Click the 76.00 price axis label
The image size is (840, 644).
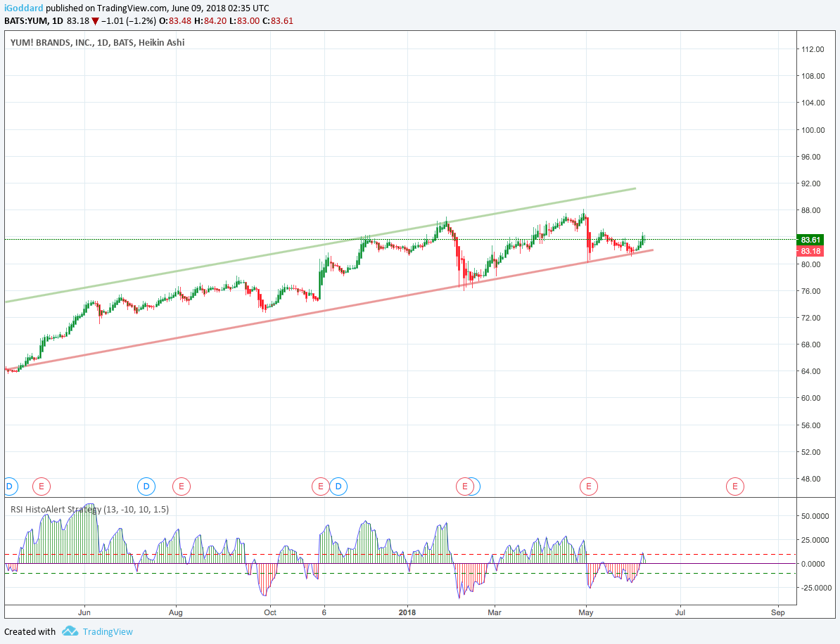coord(813,291)
